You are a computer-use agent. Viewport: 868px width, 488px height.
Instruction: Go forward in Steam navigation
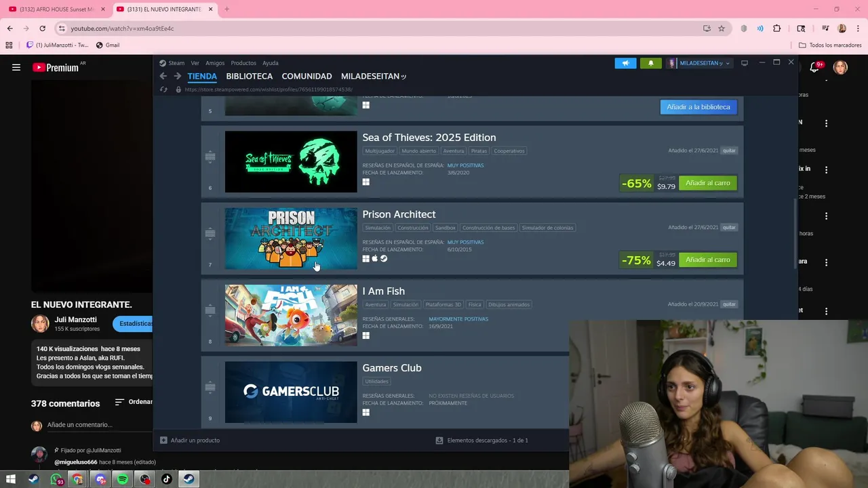[x=178, y=77]
